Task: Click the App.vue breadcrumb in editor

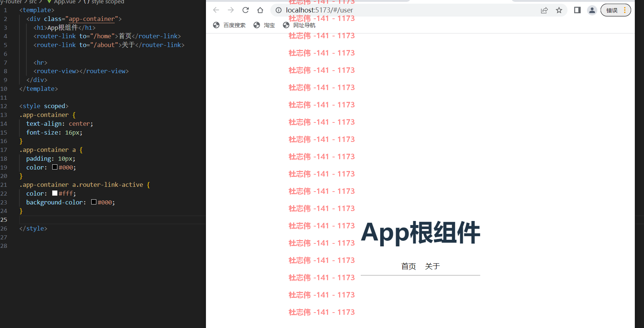Action: [65, 2]
